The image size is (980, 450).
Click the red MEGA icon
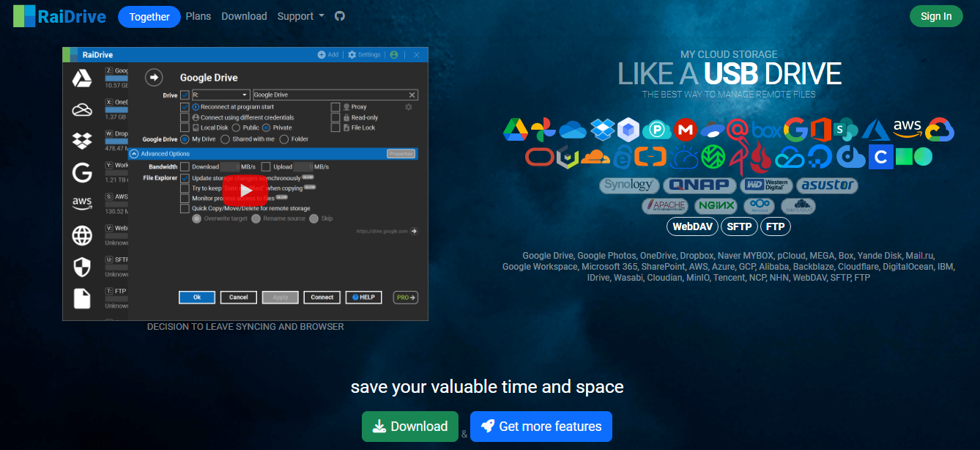[x=685, y=130]
